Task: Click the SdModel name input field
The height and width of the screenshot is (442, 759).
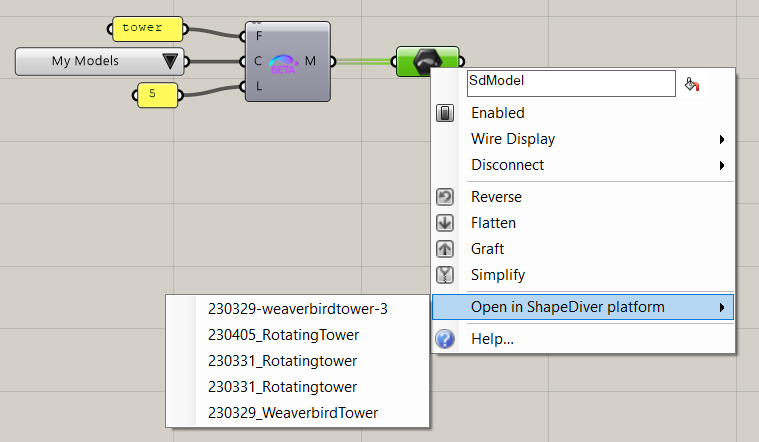Action: click(x=571, y=83)
